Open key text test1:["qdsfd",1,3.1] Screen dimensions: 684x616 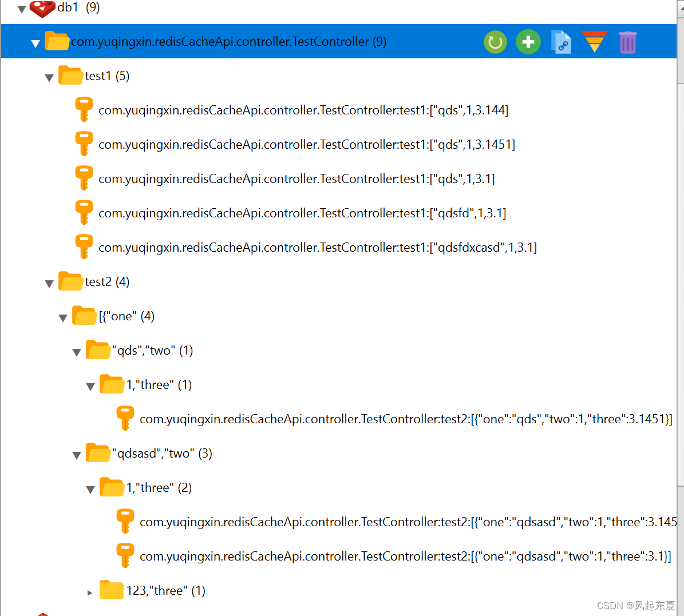[302, 213]
